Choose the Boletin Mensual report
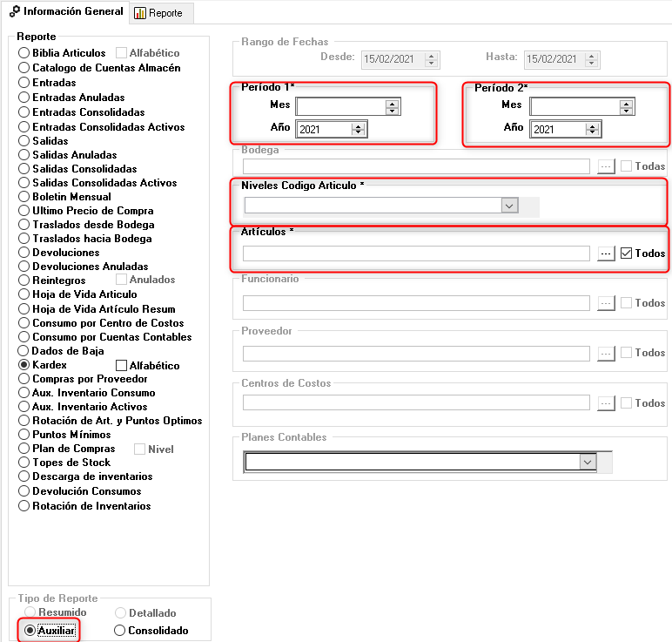This screenshot has height=642, width=672. 24,197
